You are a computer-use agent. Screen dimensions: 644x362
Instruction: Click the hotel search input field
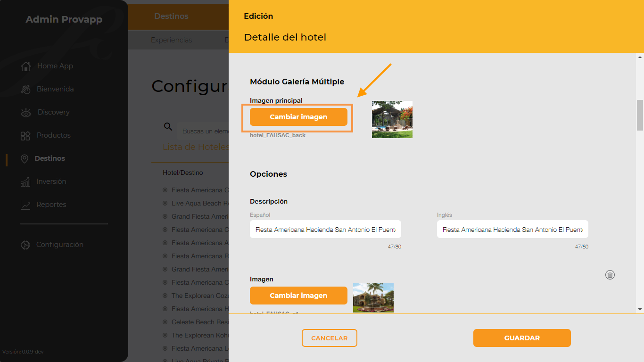coord(203,131)
